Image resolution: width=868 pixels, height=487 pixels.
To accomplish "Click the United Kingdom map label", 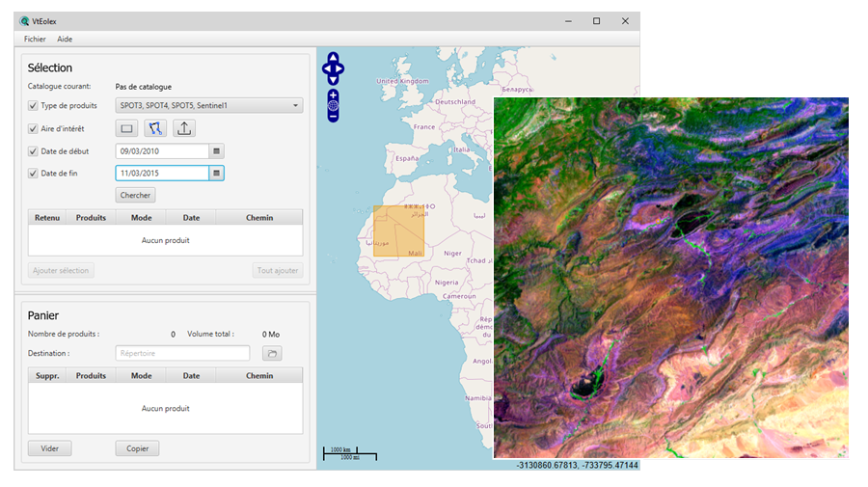I will [x=402, y=81].
